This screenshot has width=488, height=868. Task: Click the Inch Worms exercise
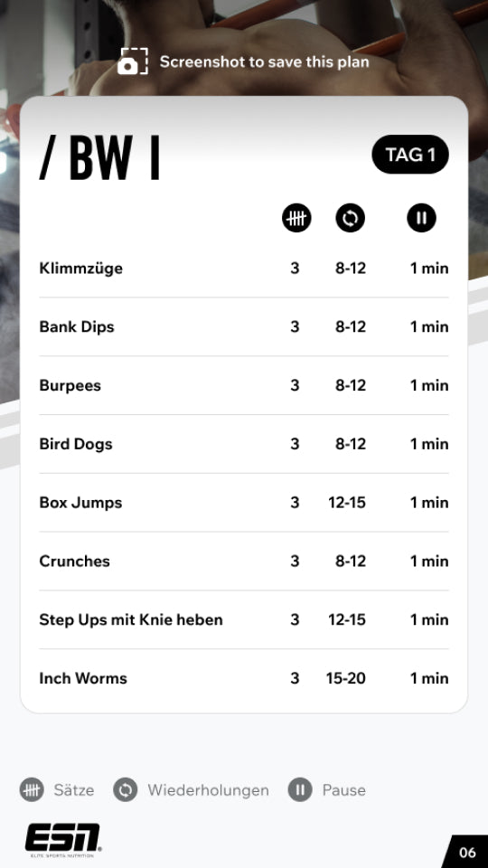point(244,678)
